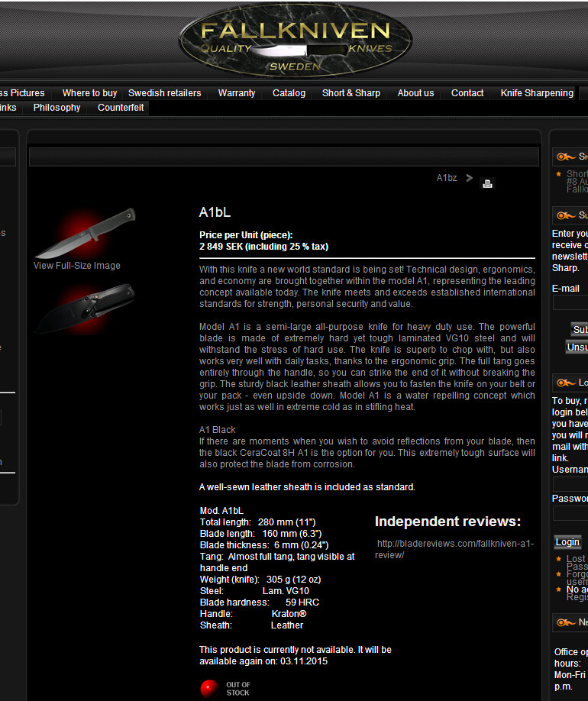Go to next product arrow beside A1bz
The height and width of the screenshot is (701, 588).
(x=469, y=178)
